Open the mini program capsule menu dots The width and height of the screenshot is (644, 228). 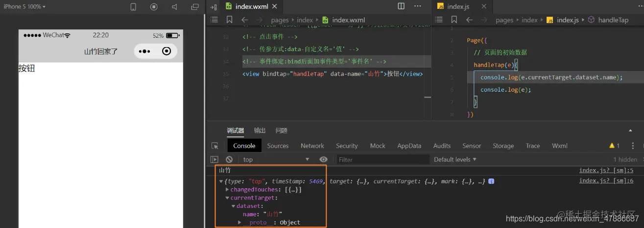144,51
